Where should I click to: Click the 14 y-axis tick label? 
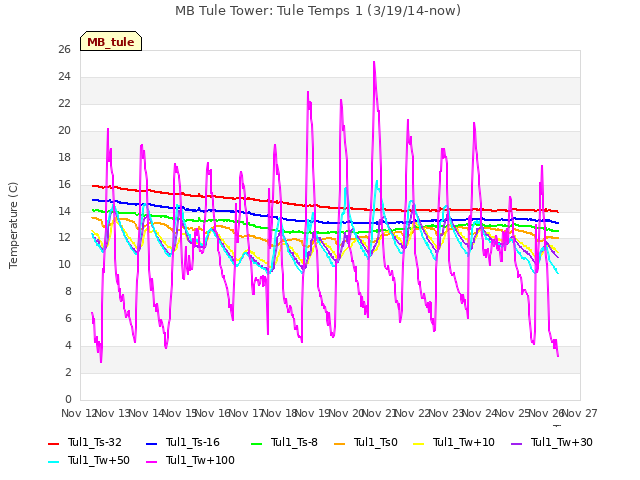[x=64, y=211]
